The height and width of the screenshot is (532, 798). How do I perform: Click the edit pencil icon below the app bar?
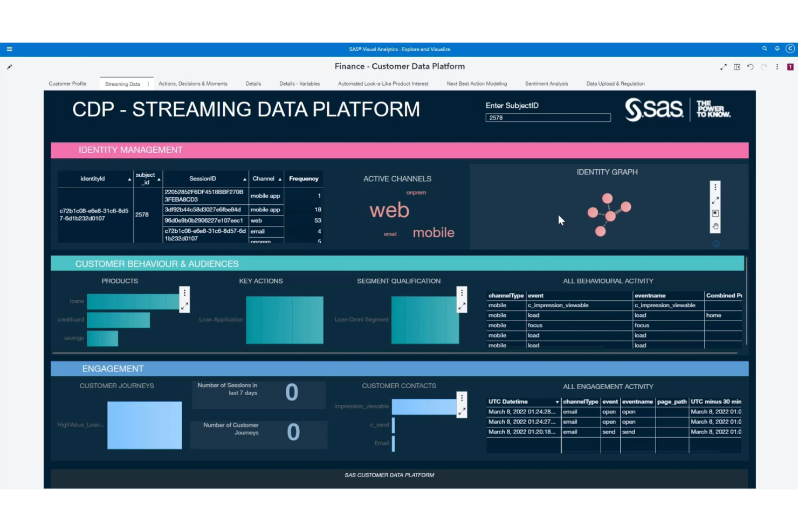tap(9, 67)
